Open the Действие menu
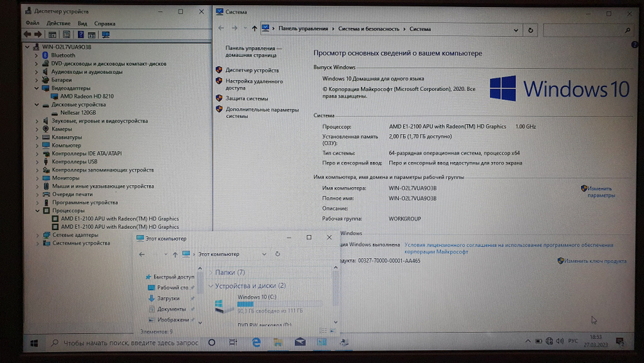This screenshot has width=644, height=363. (59, 23)
